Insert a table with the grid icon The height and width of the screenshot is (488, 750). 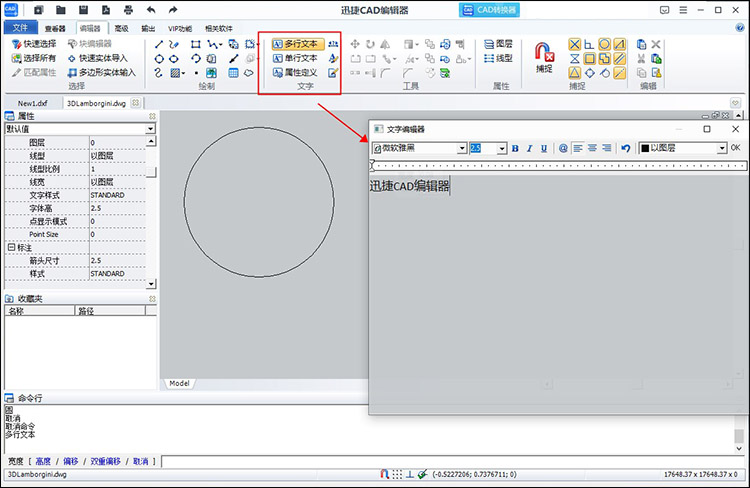(233, 73)
